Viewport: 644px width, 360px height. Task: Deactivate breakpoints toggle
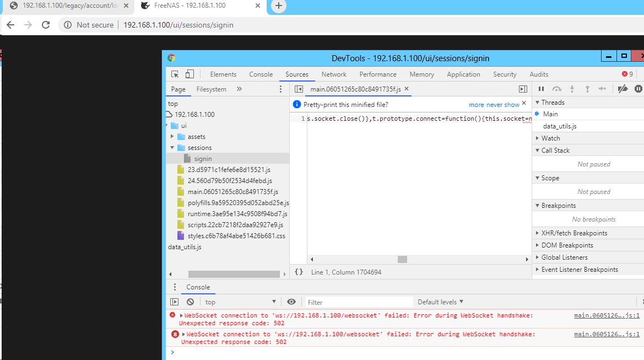[623, 89]
